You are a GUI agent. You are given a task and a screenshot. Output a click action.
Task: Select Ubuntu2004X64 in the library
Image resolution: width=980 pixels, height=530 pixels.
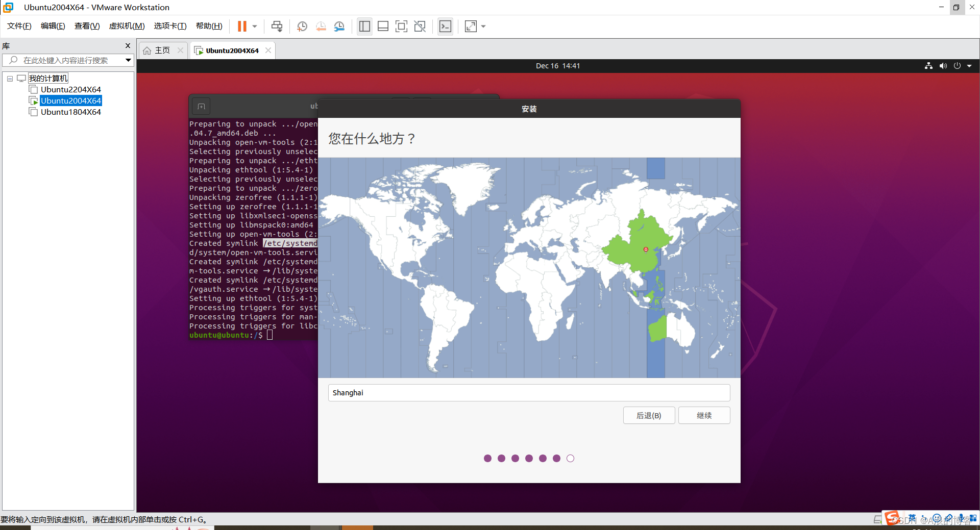coord(71,101)
